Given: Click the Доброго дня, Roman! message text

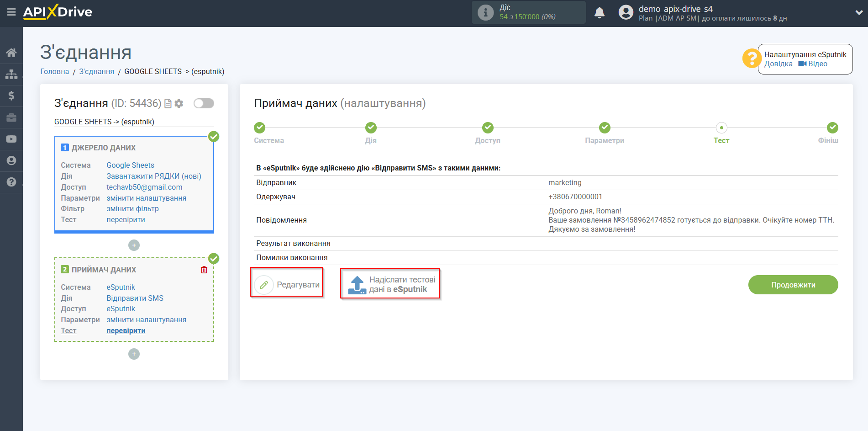Looking at the screenshot, I should (584, 211).
